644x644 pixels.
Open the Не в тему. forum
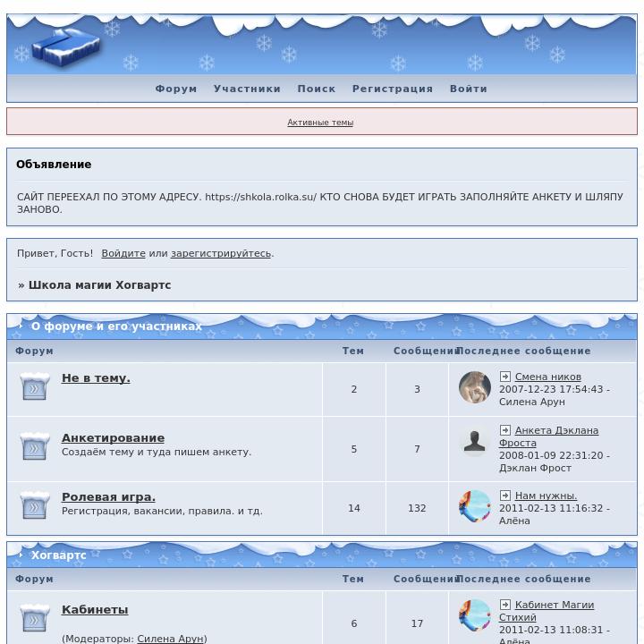[96, 378]
